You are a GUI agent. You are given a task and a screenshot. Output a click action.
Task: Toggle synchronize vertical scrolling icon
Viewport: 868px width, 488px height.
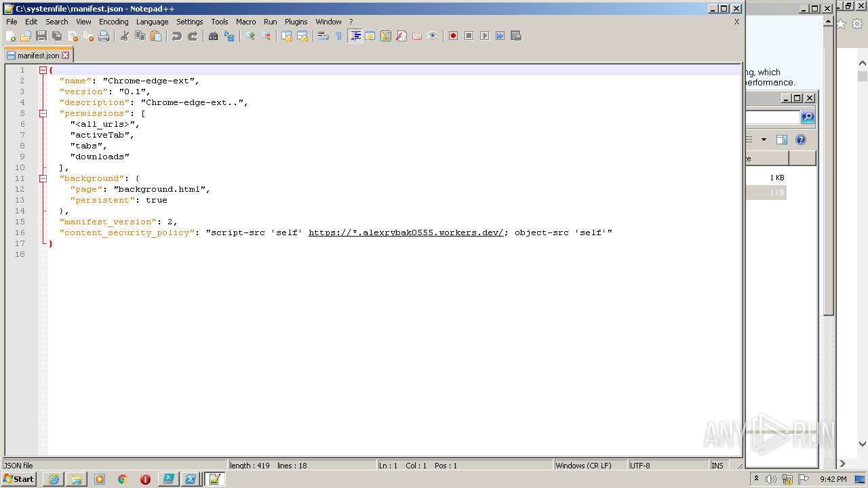coord(287,36)
